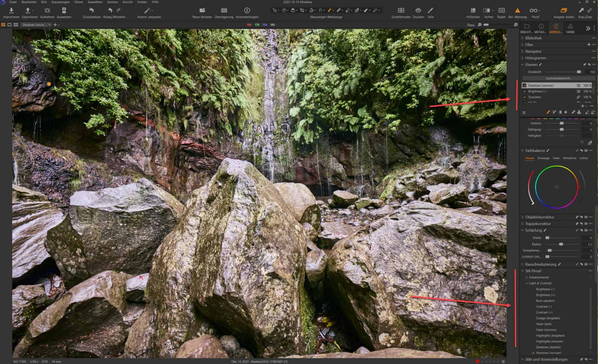This screenshot has width=598, height=364.
Task: Click the Luminanzbereich... button
Action: coord(558,78)
